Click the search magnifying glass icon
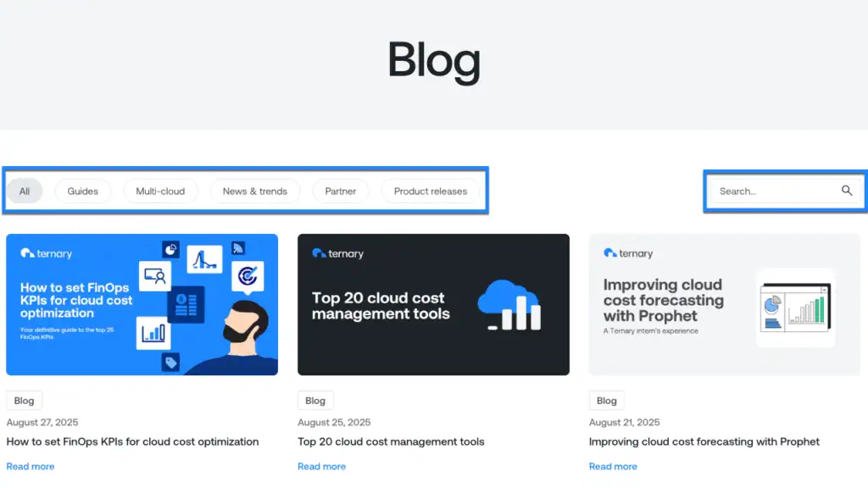The width and height of the screenshot is (868, 488). pos(847,191)
